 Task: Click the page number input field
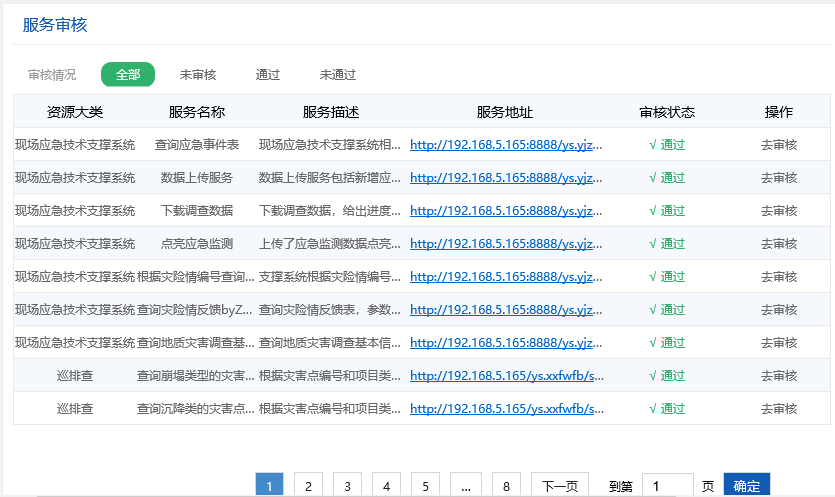point(667,486)
